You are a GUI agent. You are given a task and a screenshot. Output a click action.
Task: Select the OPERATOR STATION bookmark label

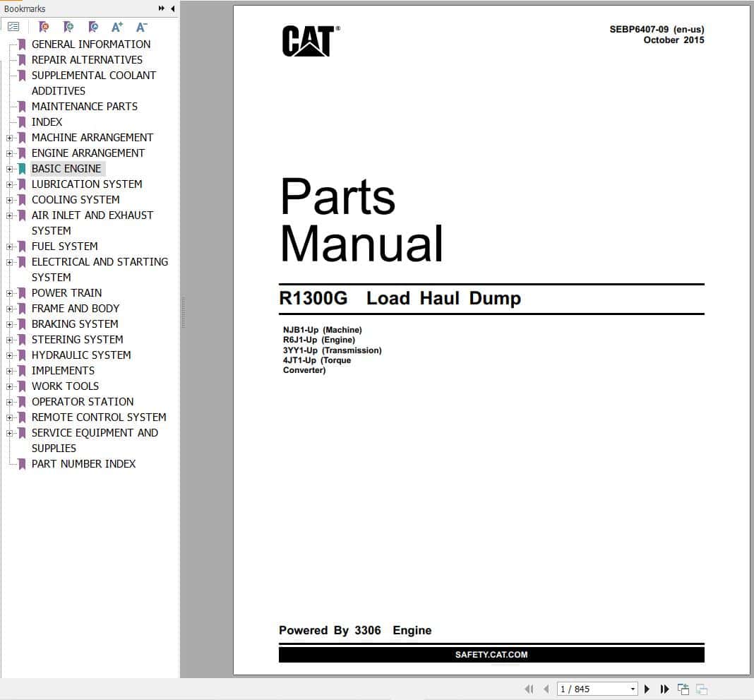(x=83, y=402)
